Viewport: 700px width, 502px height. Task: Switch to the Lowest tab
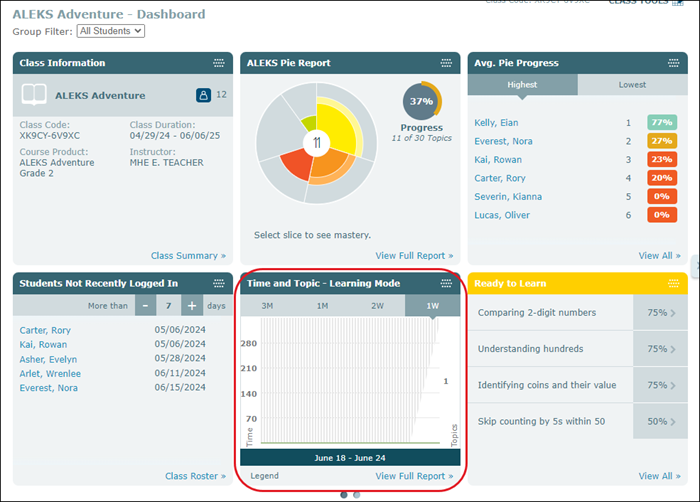[x=631, y=85]
